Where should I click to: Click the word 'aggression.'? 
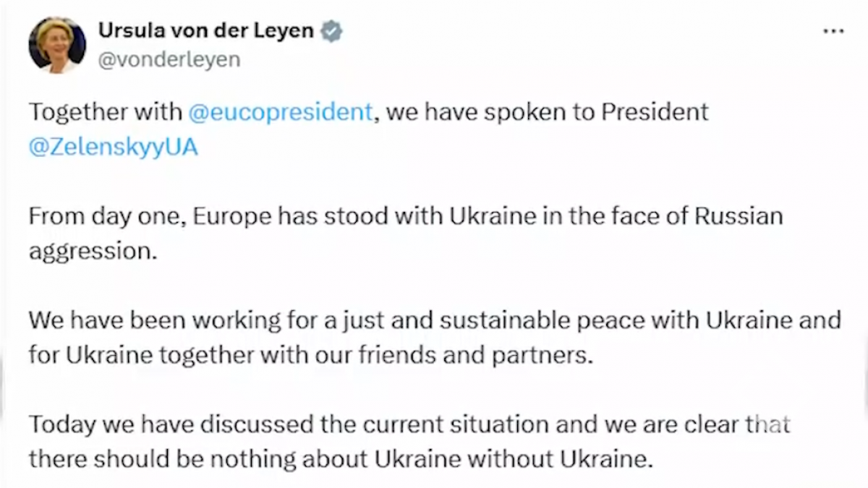coord(93,250)
